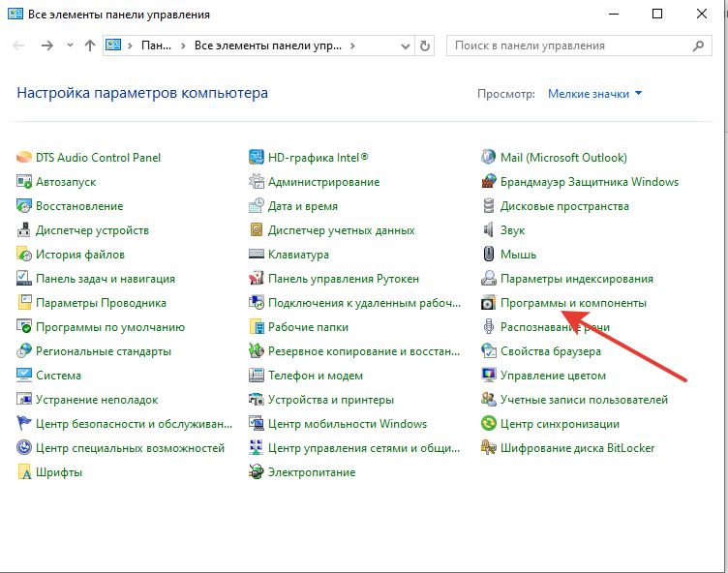Image resolution: width=728 pixels, height=573 pixels.
Task: Open Управление цветом link
Action: [553, 376]
